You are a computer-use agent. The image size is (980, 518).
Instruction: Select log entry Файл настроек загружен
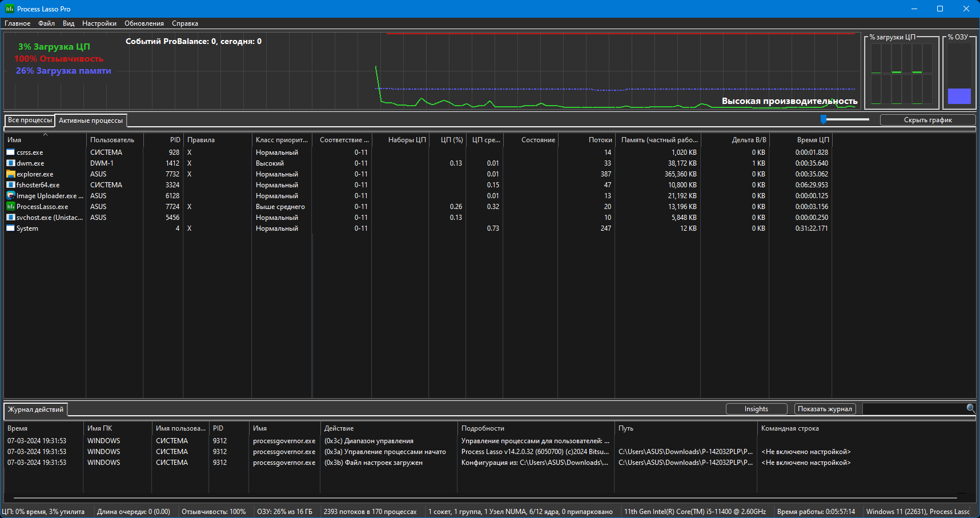pos(373,463)
